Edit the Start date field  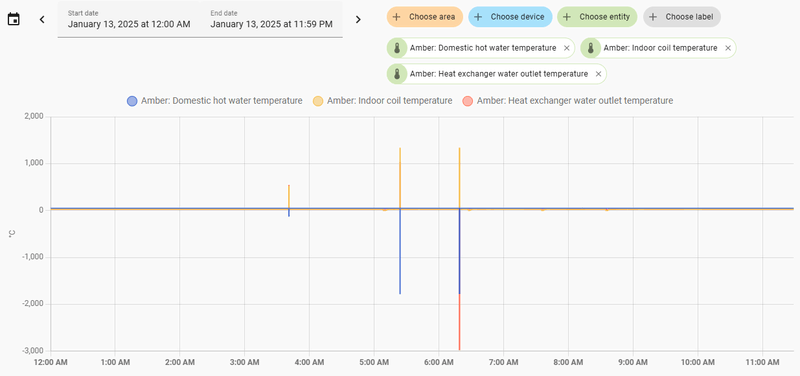[129, 19]
